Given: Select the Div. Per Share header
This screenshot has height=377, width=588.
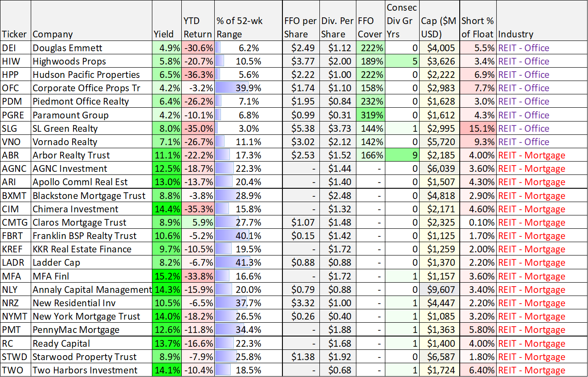Looking at the screenshot, I should pos(337,21).
